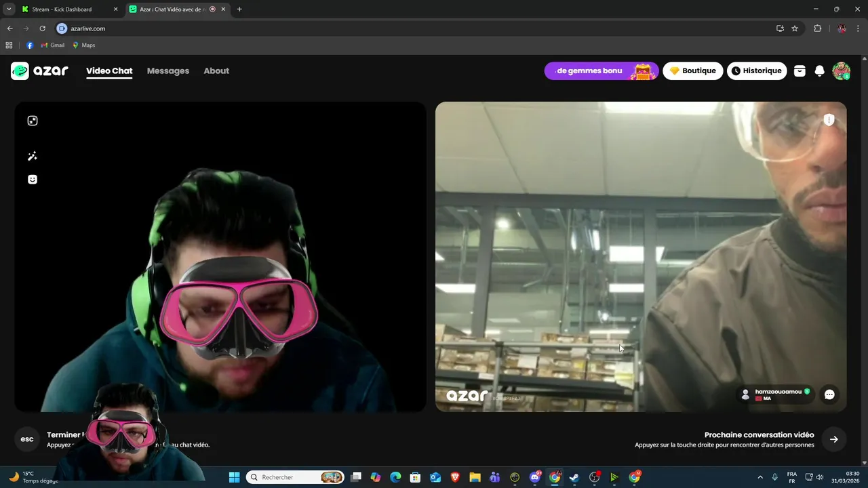This screenshot has width=868, height=488.
Task: Click the Azar logo
Action: pos(39,70)
